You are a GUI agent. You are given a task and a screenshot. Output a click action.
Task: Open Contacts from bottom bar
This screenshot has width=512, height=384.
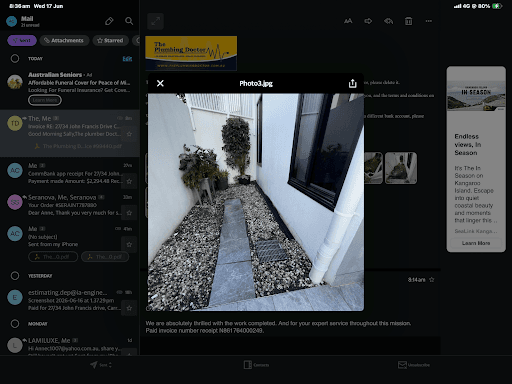(256, 365)
